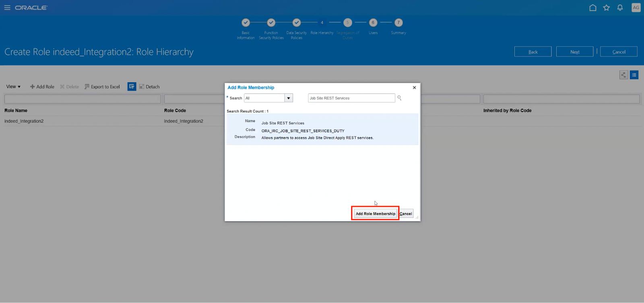Switch to the table list view icon
The image size is (644, 303).
coord(634,75)
